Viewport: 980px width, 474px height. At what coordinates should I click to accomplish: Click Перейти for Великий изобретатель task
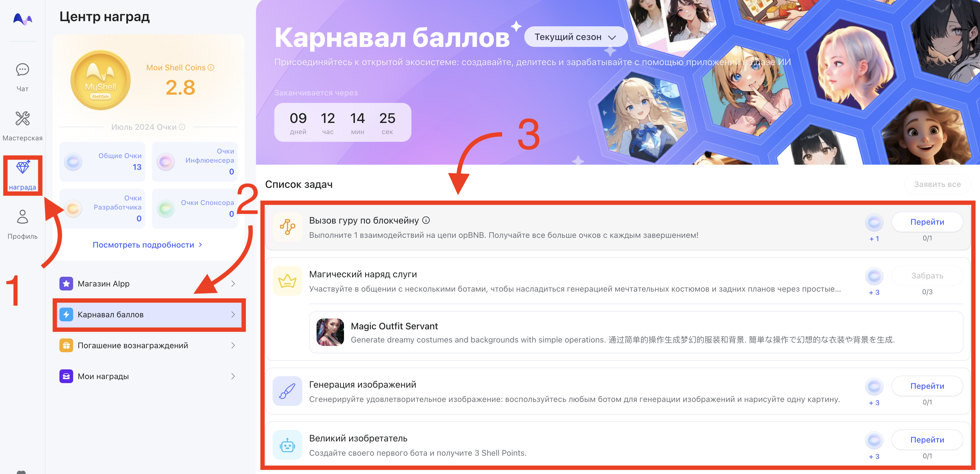coord(927,440)
